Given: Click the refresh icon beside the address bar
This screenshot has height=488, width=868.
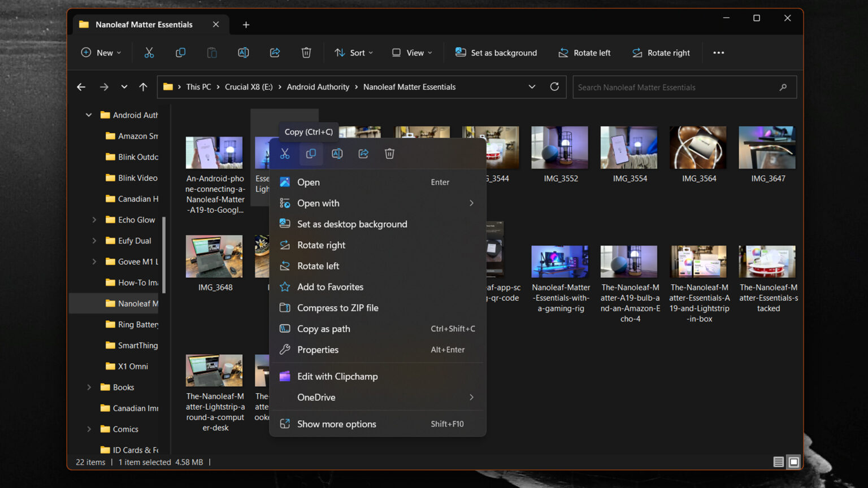Looking at the screenshot, I should click(554, 87).
